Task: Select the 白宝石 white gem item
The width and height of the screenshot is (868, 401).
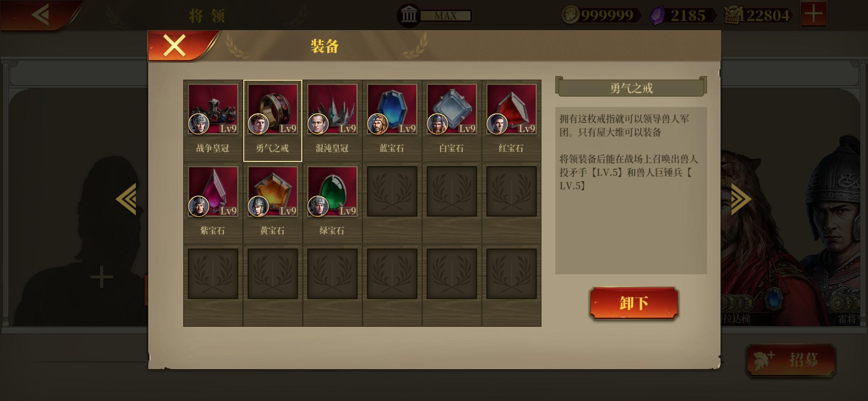Action: pos(452,121)
